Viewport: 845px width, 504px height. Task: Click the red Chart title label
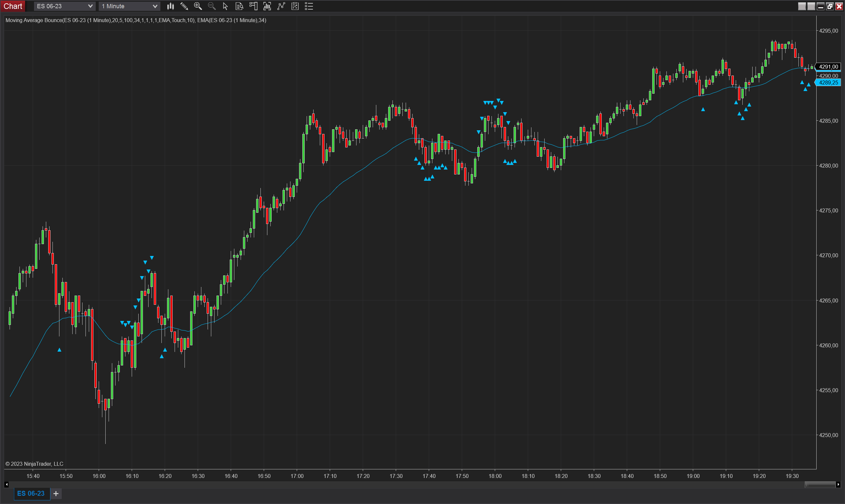(13, 6)
